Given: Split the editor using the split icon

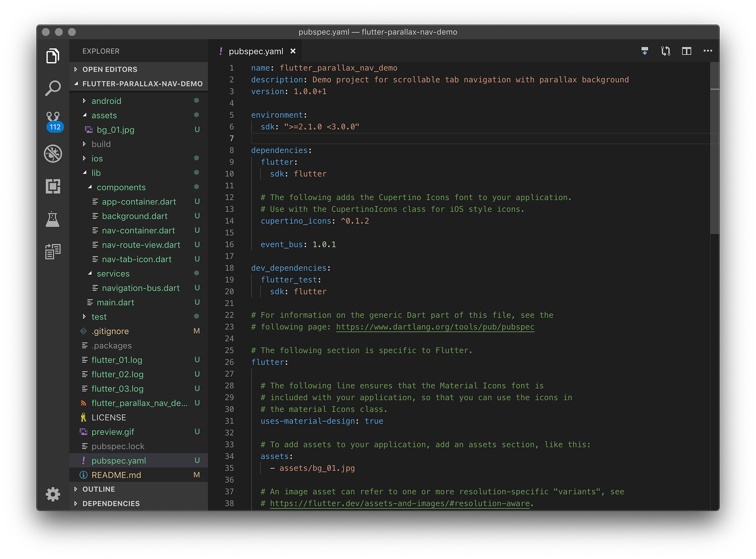Looking at the screenshot, I should coord(686,51).
